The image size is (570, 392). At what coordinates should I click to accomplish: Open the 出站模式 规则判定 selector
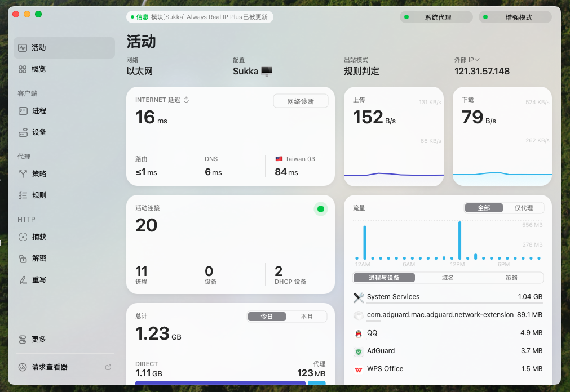361,72
